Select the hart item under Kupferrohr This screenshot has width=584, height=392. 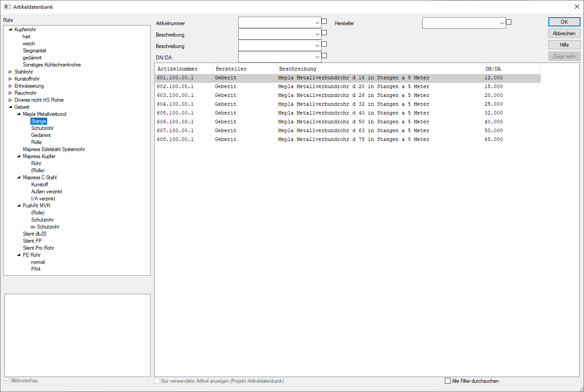(27, 37)
